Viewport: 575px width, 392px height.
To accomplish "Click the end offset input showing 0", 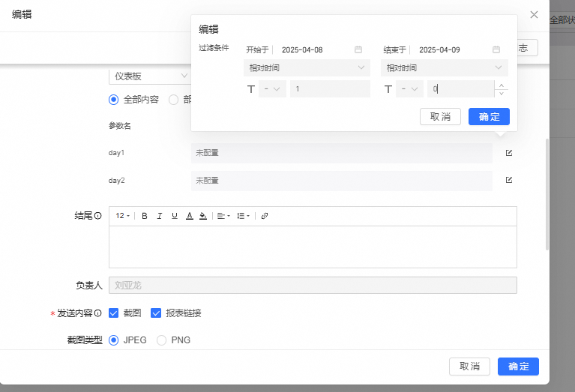I will (460, 89).
